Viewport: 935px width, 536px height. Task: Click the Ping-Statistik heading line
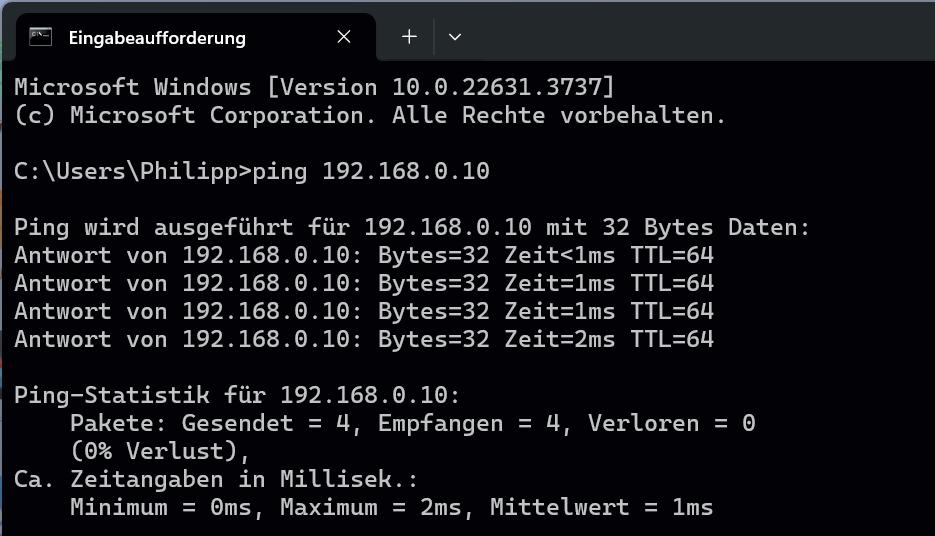tap(237, 395)
